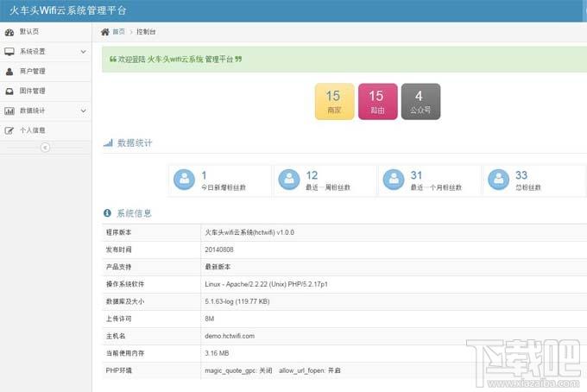Viewport: 587px width, 392px height.
Task: Click the home icon in the breadcrumb
Action: tap(105, 32)
